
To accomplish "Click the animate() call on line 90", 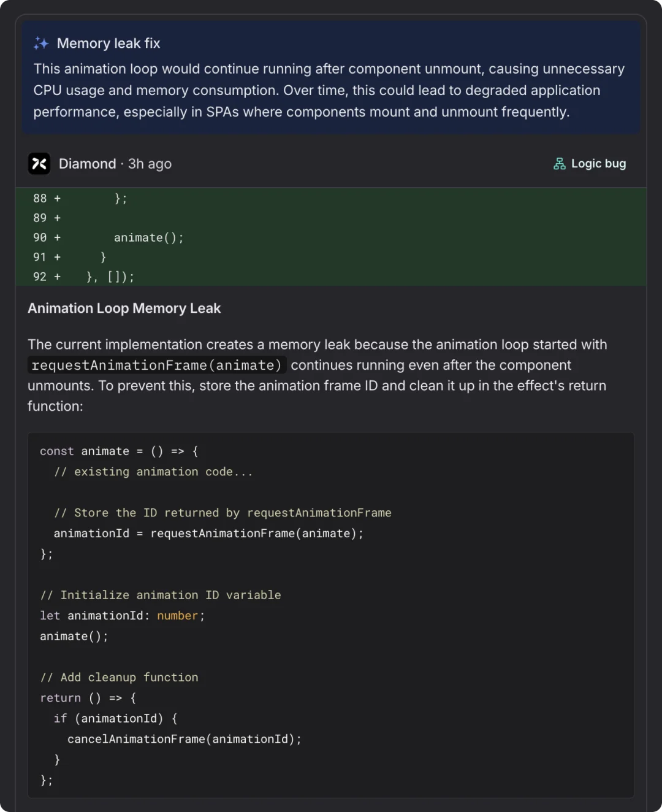I will pos(148,237).
